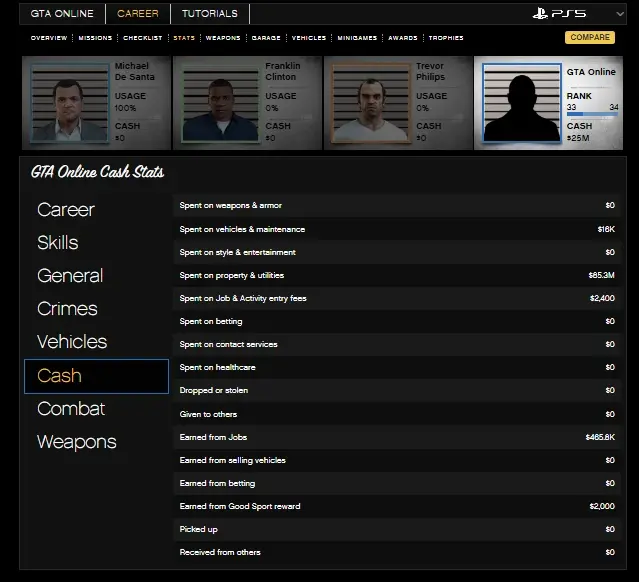Click 'Spent on contact services' row
The height and width of the screenshot is (582, 639).
(397, 344)
